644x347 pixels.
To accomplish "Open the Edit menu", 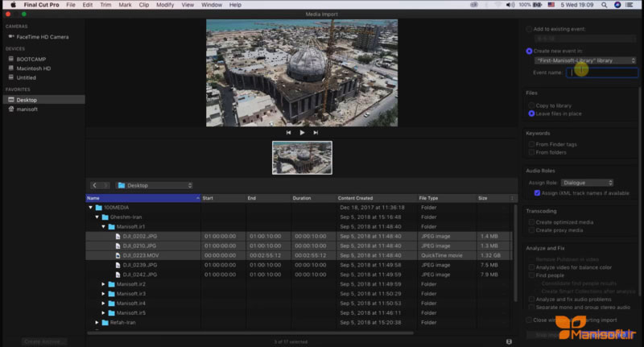I will pyautogui.click(x=88, y=5).
